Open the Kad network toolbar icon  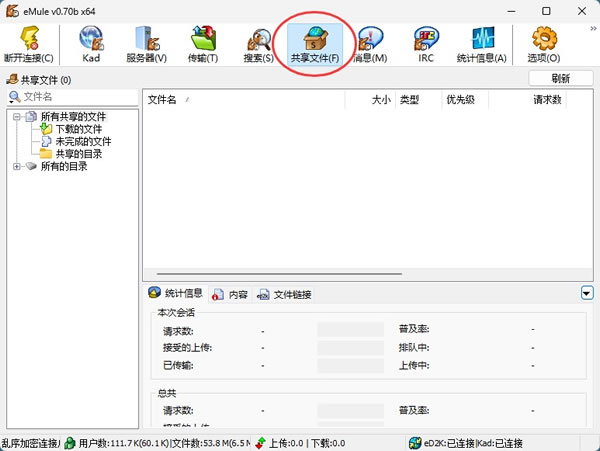pyautogui.click(x=91, y=38)
